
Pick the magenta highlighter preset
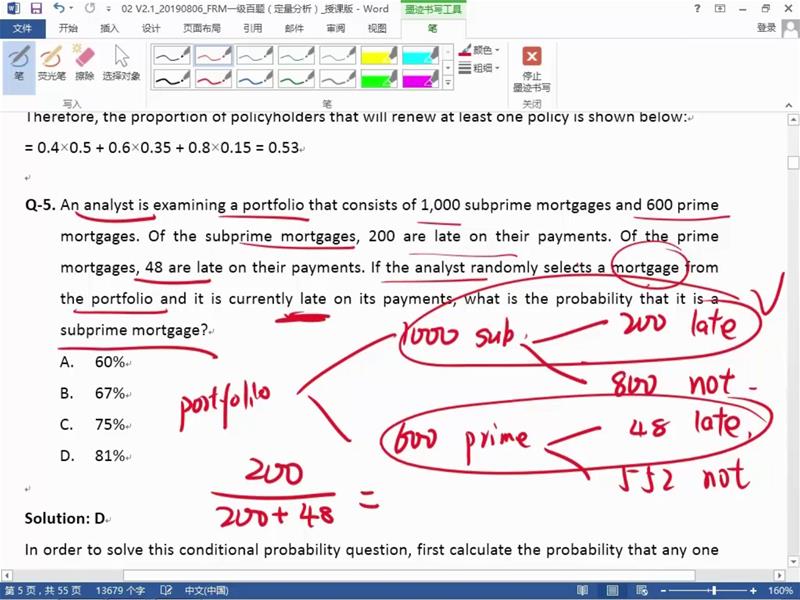coord(420,79)
